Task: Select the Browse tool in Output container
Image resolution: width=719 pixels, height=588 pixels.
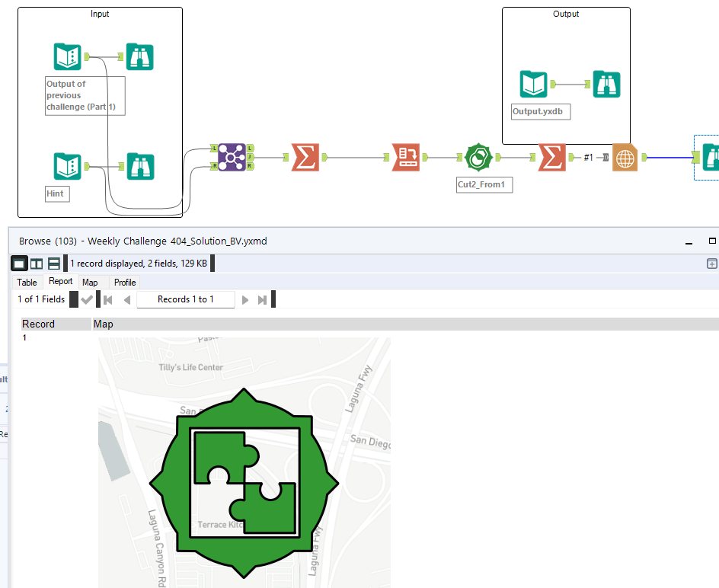Action: (x=606, y=84)
